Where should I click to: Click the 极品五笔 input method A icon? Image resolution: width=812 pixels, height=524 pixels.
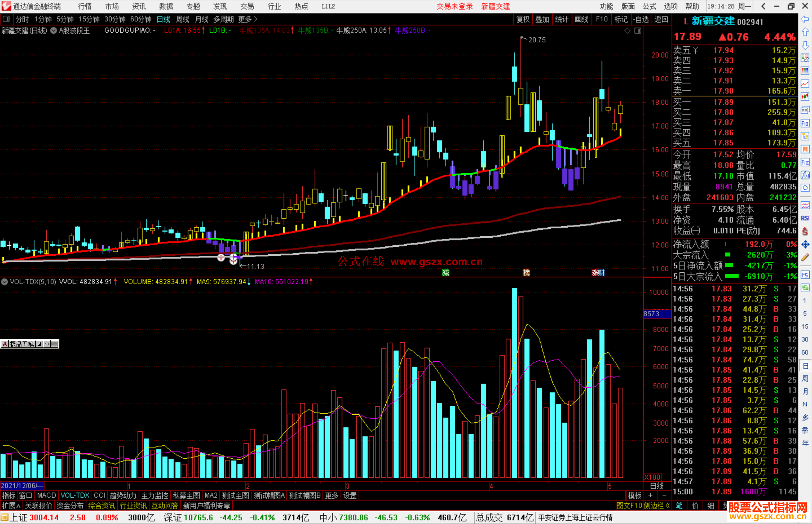[5, 344]
